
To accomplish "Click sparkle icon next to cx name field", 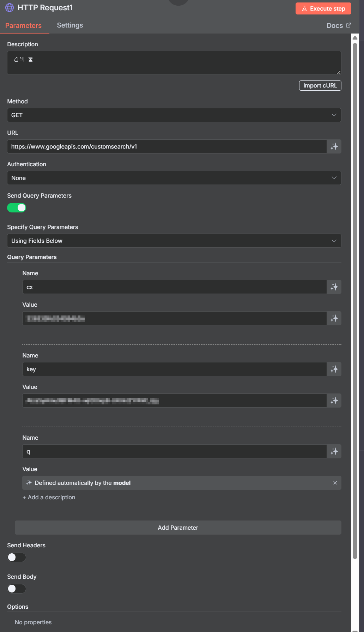I will point(334,287).
